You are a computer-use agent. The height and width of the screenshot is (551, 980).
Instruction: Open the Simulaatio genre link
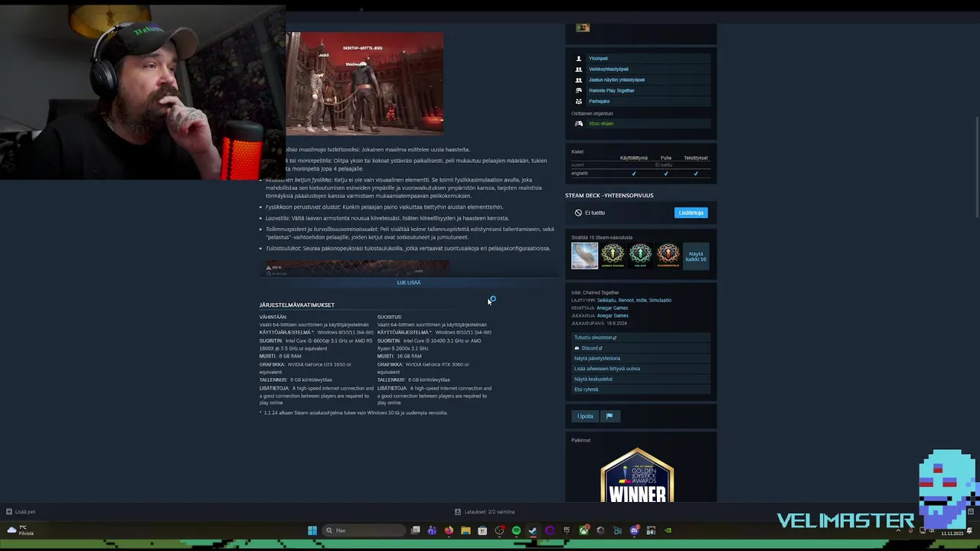point(660,300)
